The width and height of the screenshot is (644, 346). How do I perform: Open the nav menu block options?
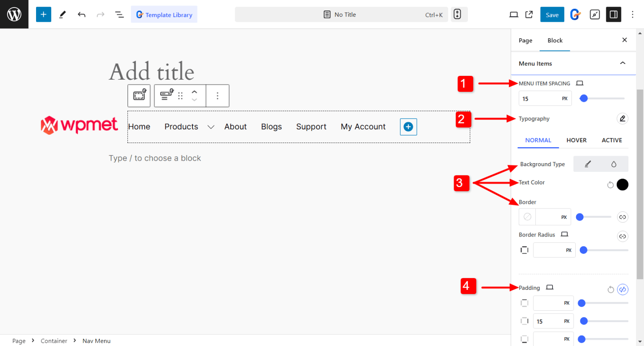tap(217, 96)
